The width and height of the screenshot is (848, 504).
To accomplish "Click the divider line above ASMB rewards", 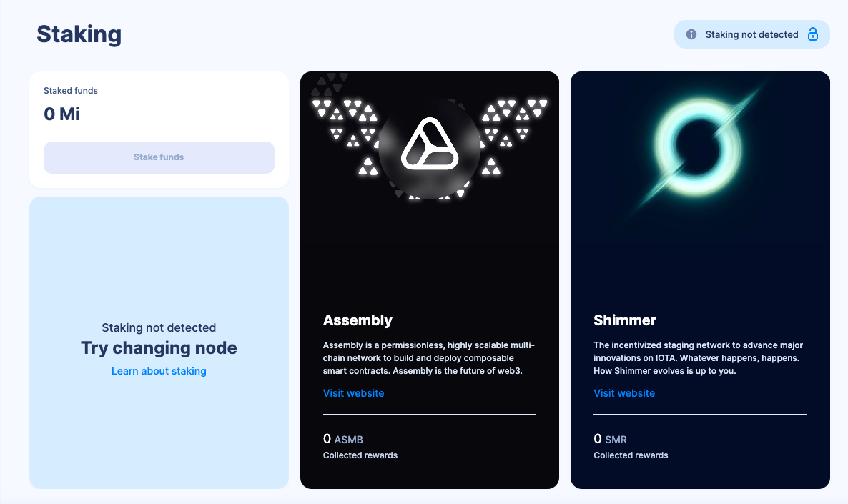I will [x=430, y=413].
